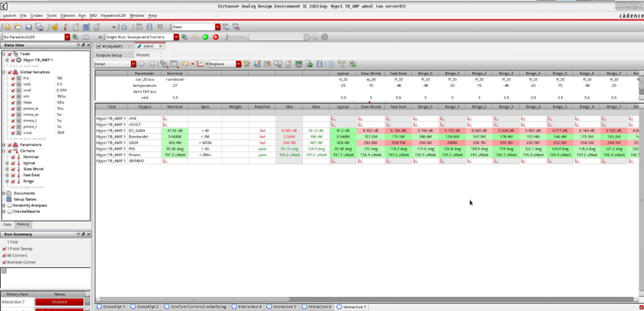The width and height of the screenshot is (644, 311).
Task: Enable the Reliability Analyses checkbox
Action: pos(10,205)
